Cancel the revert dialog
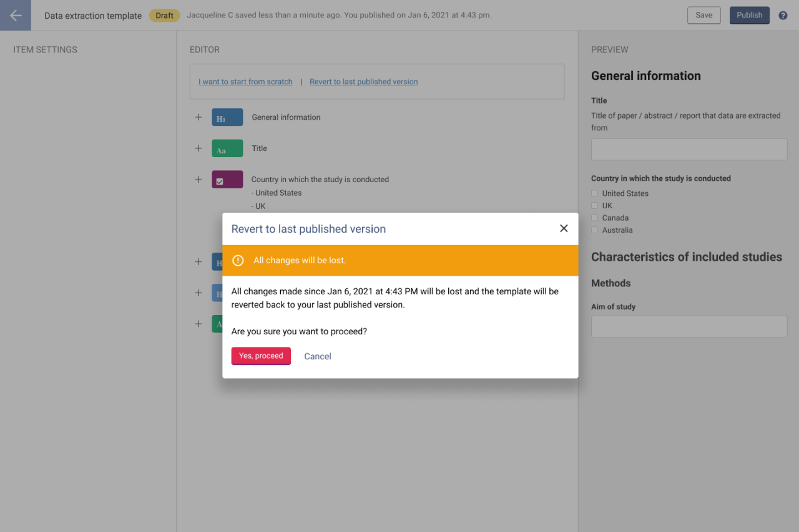Viewport: 799px width, 532px height. [318, 356]
